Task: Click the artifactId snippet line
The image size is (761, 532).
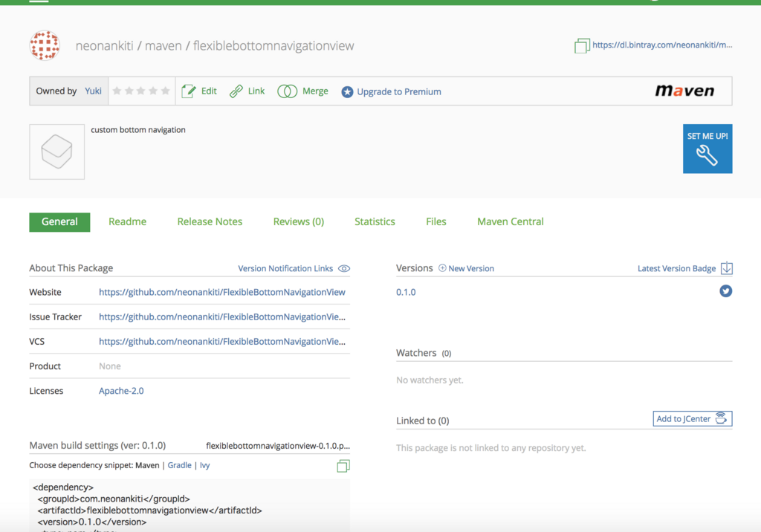Action: click(149, 510)
